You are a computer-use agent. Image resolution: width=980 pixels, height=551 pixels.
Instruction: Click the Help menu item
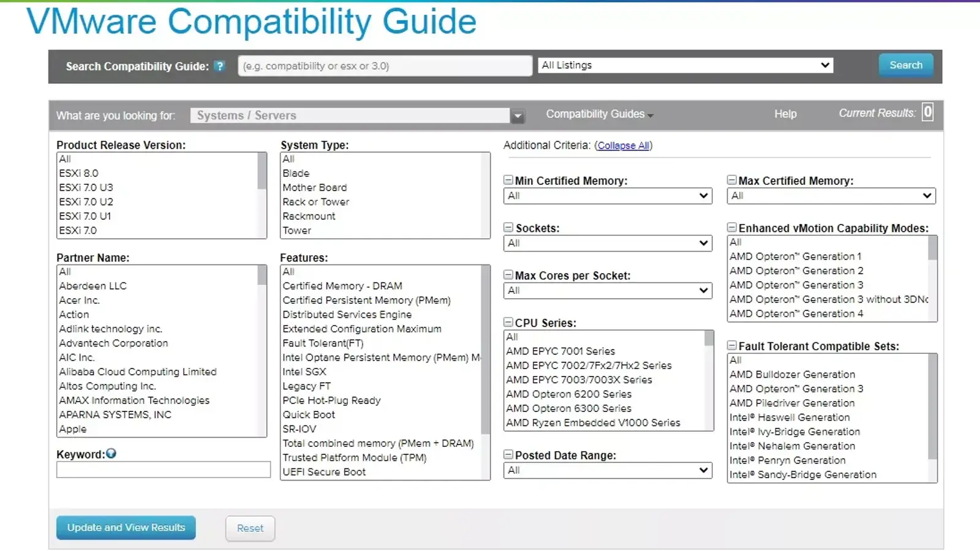pos(785,114)
